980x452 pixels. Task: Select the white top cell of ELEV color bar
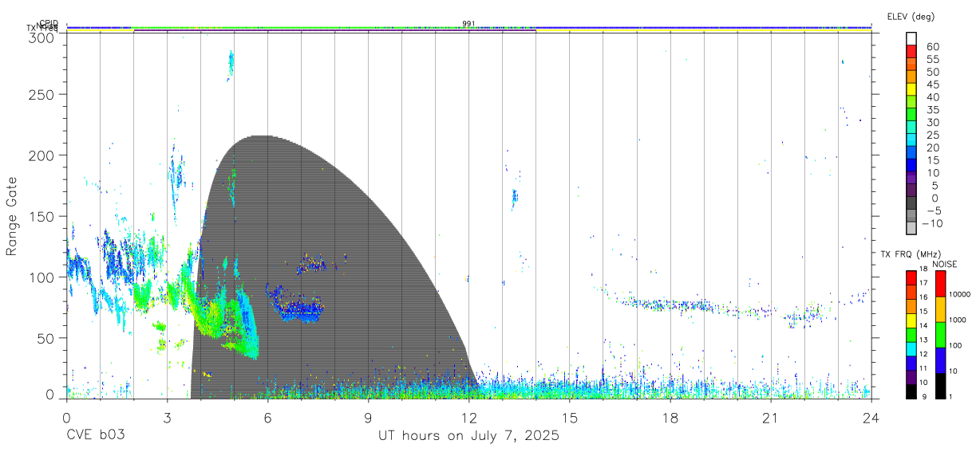pyautogui.click(x=911, y=38)
